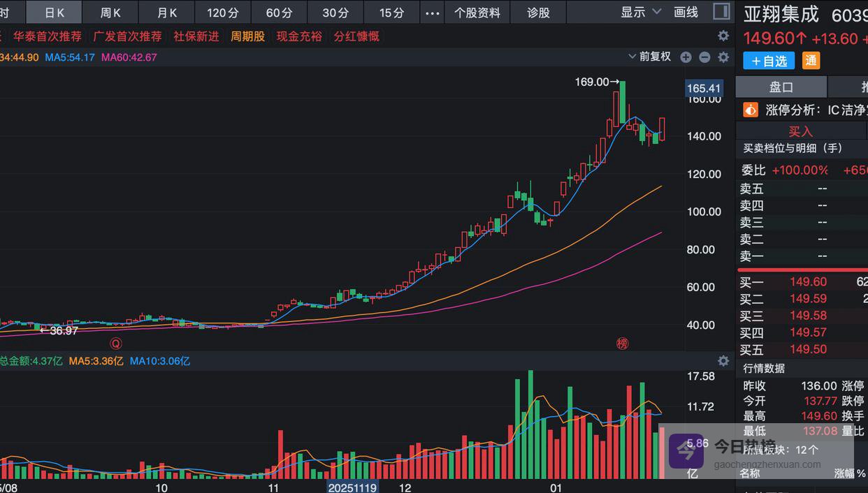868x493 pixels.
Task: Open the 个股资料 tab
Action: [x=477, y=13]
